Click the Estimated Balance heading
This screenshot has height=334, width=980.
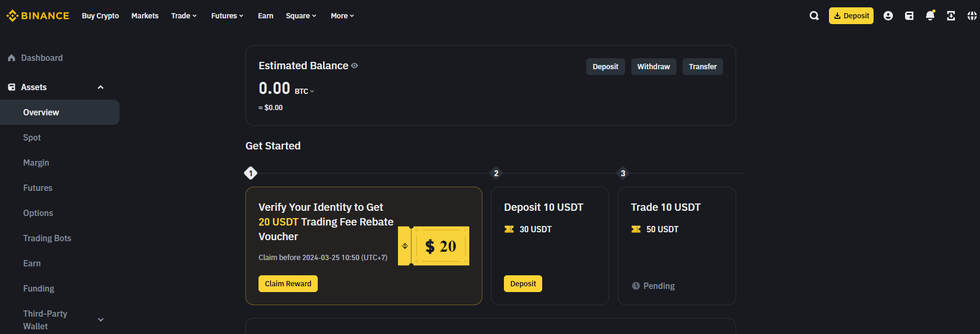(303, 66)
